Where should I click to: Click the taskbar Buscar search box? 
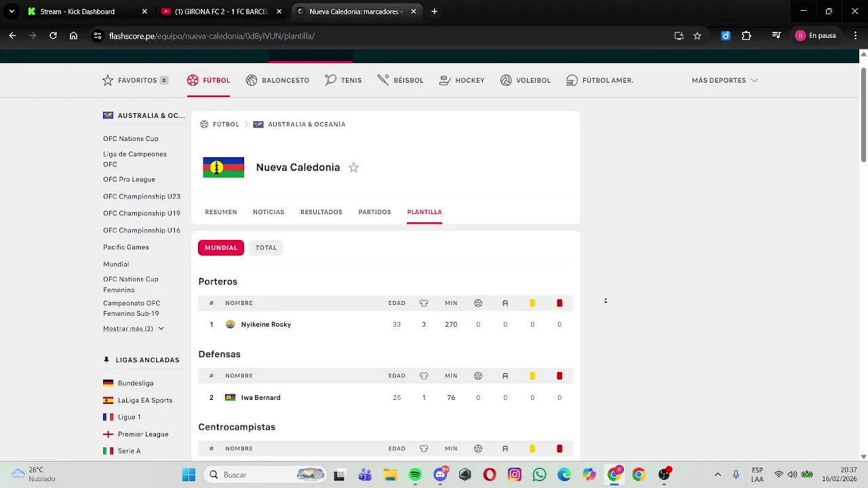[265, 474]
